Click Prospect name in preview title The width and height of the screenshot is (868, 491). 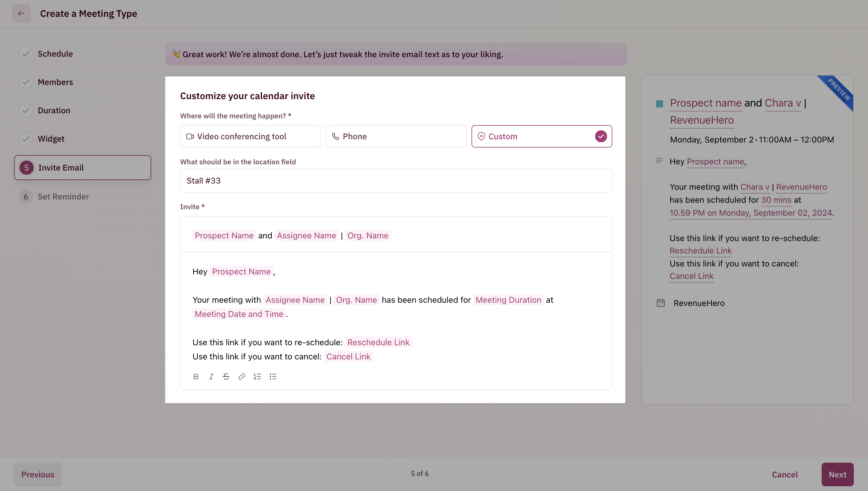click(x=706, y=103)
